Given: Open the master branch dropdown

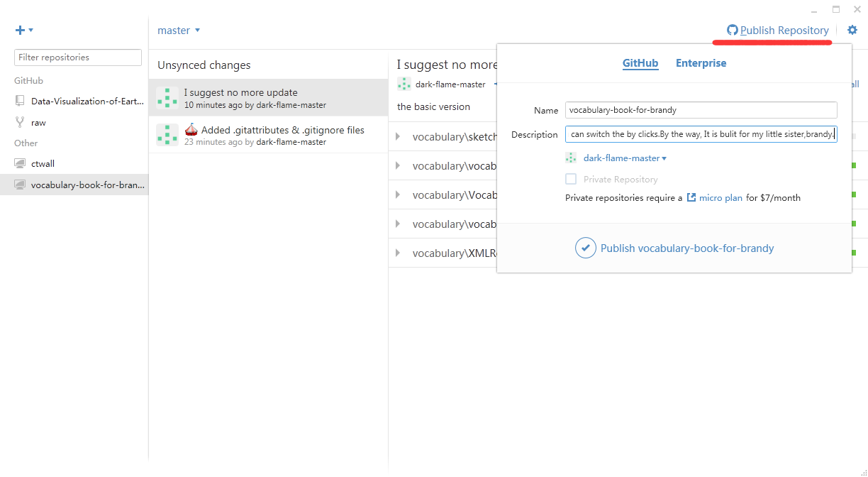Looking at the screenshot, I should pyautogui.click(x=179, y=31).
